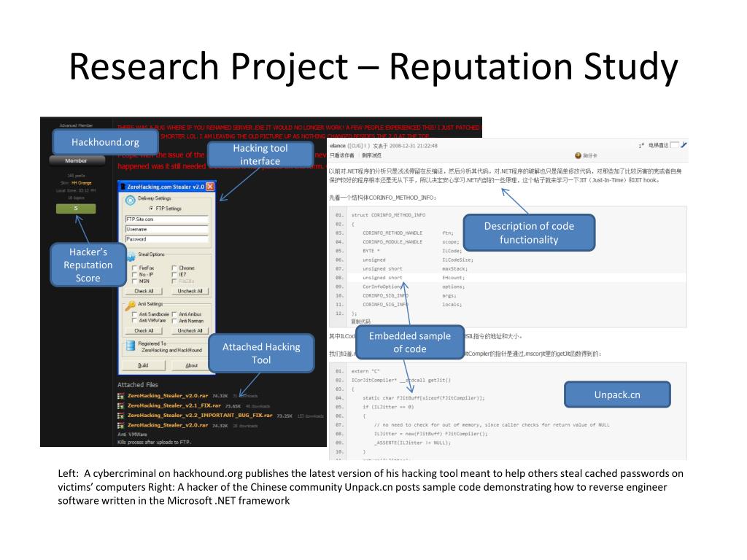Click the Registered To server icon
The height and width of the screenshot is (560, 747).
pyautogui.click(x=131, y=346)
